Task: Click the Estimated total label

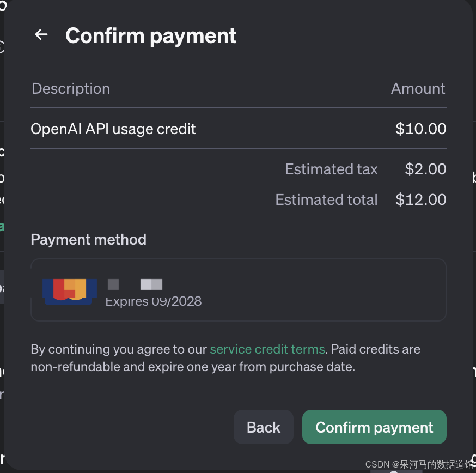Action: coord(326,199)
